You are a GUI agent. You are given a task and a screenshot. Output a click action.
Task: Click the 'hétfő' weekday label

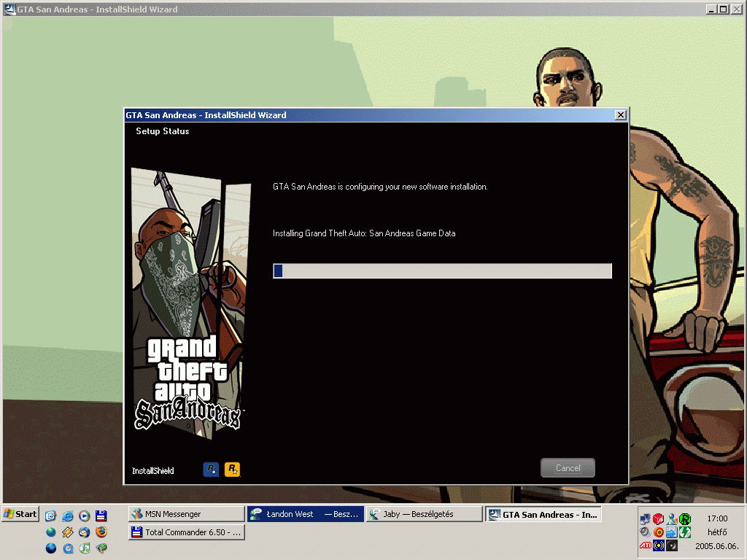tap(717, 532)
